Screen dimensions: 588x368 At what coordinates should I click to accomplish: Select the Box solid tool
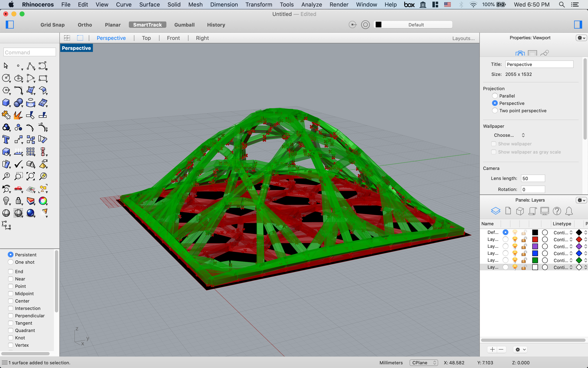point(6,103)
